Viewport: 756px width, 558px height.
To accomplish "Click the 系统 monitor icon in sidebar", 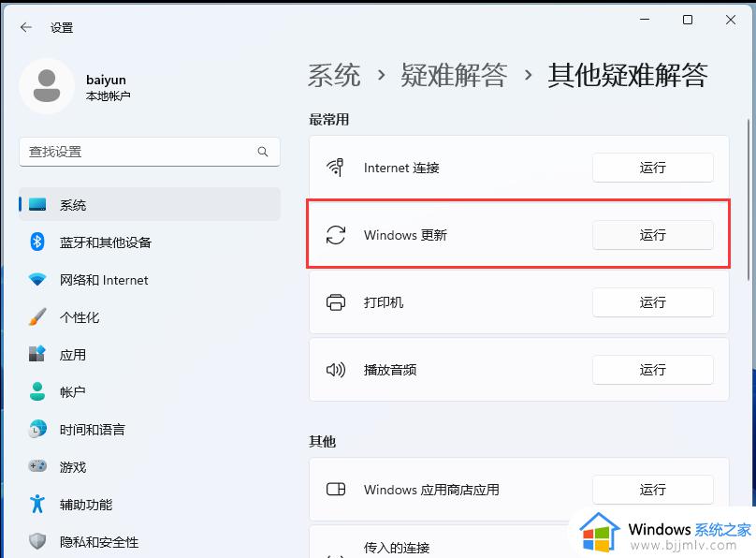I will tap(37, 204).
